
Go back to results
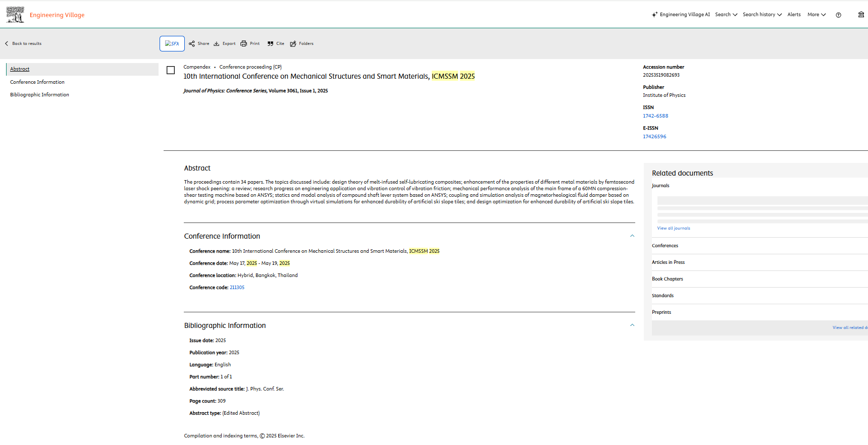(24, 44)
